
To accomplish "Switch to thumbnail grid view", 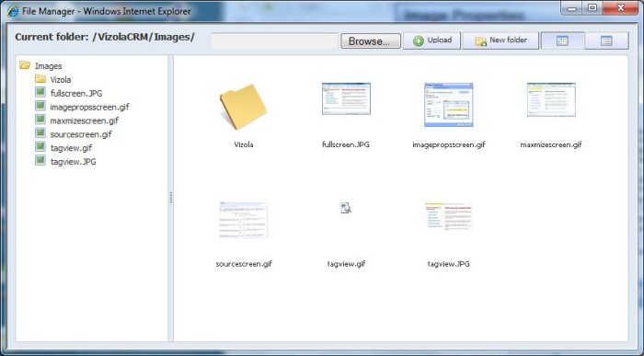I will (562, 40).
